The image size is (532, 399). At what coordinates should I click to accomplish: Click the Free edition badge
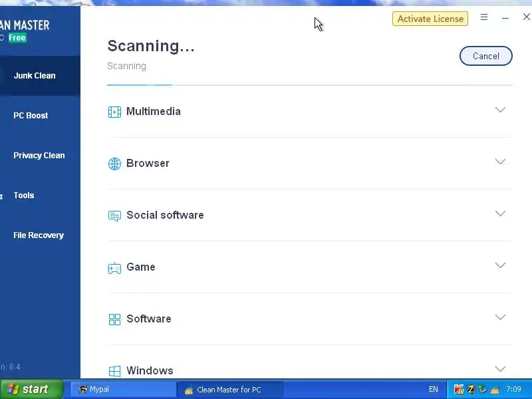pyautogui.click(x=17, y=38)
